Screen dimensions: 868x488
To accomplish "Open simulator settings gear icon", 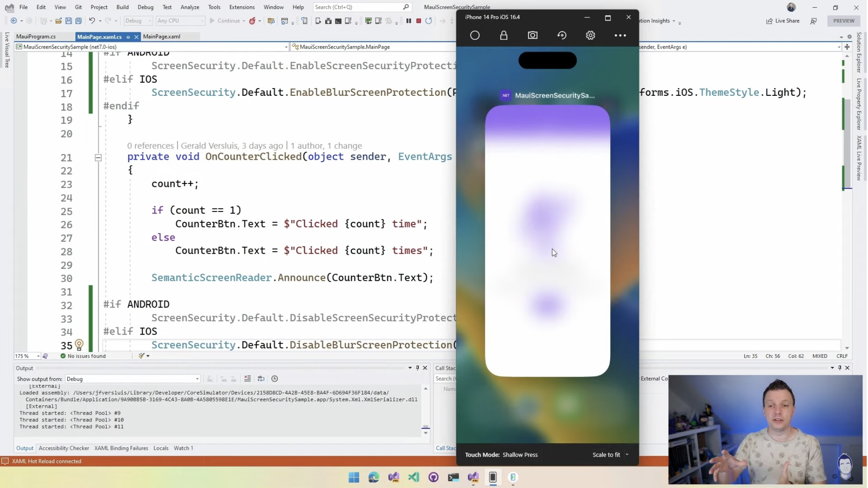I will [x=590, y=36].
